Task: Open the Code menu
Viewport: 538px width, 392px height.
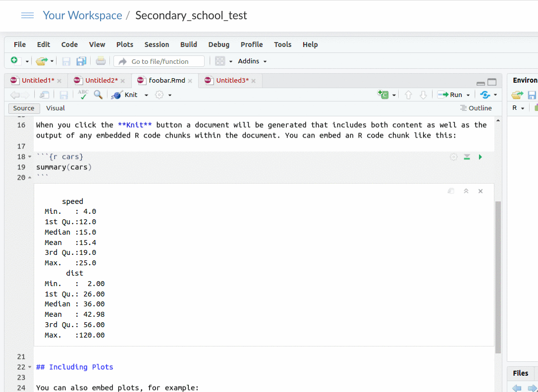Action: coord(69,45)
